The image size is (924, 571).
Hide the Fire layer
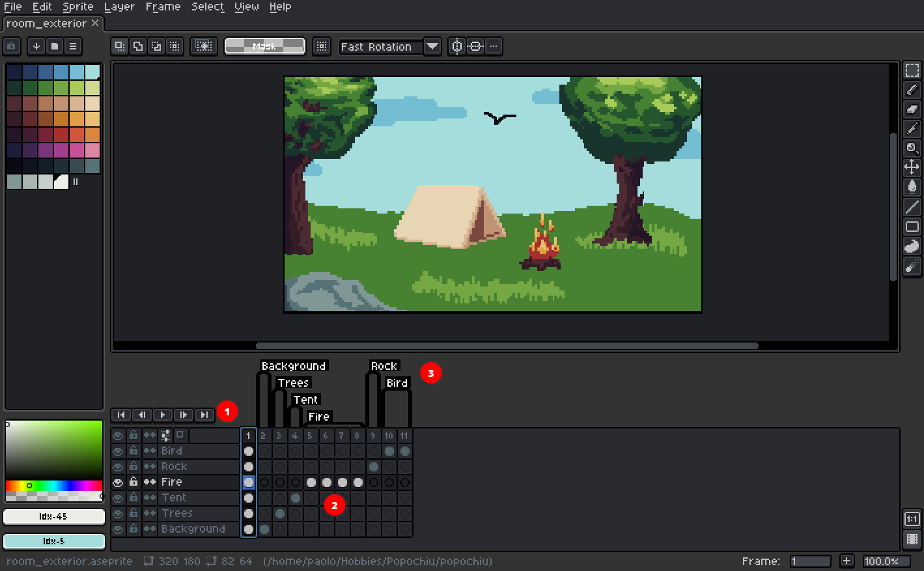(x=118, y=482)
